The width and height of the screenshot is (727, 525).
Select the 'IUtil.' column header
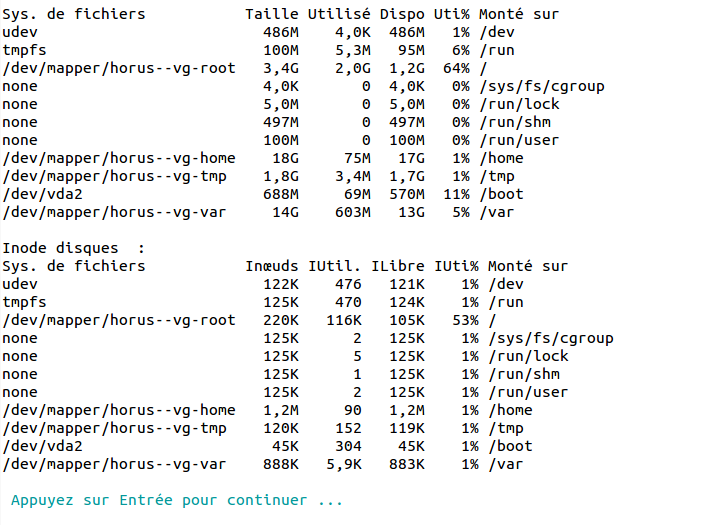click(334, 266)
